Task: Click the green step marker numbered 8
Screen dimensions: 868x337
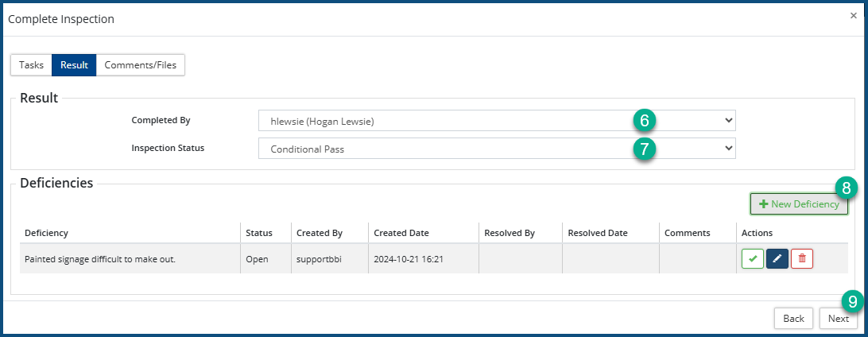Action: point(847,188)
